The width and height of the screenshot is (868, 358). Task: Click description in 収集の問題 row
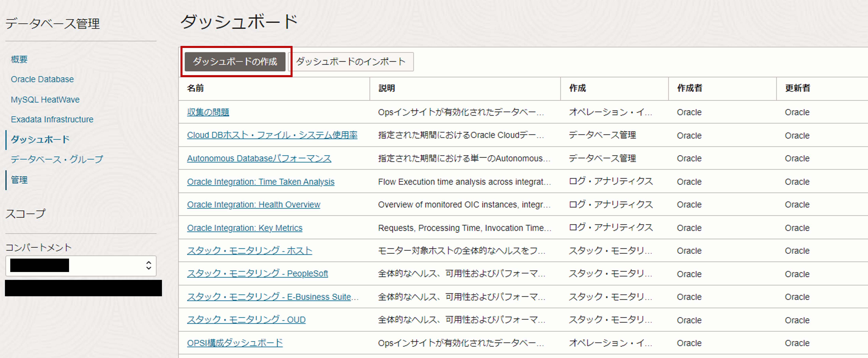(x=461, y=112)
